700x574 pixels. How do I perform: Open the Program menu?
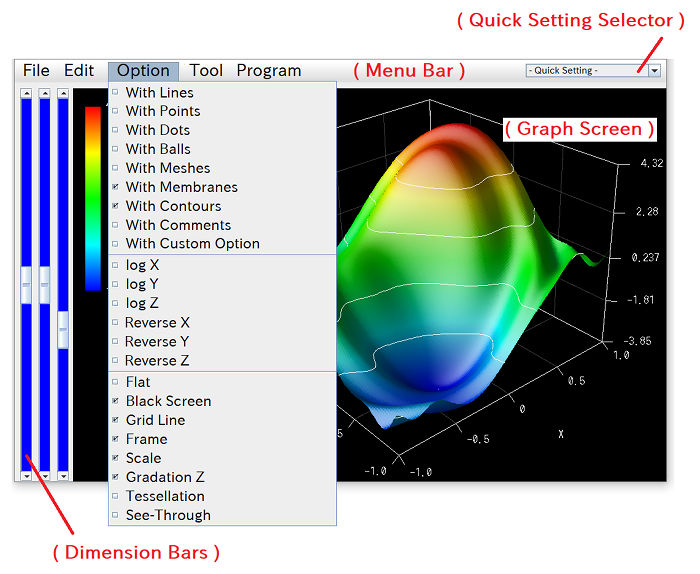(269, 71)
